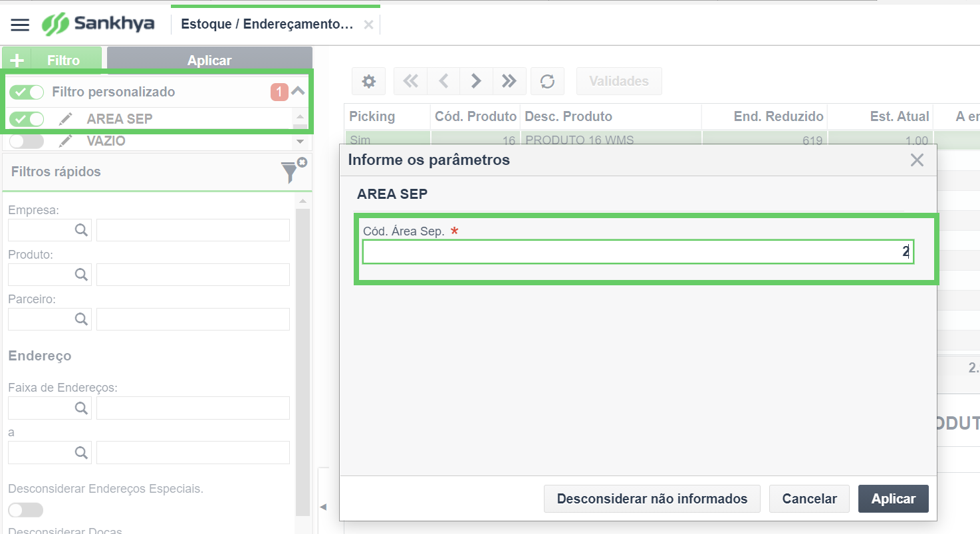The height and width of the screenshot is (534, 980).
Task: Sort by the End. Reduzido column header
Action: [x=765, y=116]
